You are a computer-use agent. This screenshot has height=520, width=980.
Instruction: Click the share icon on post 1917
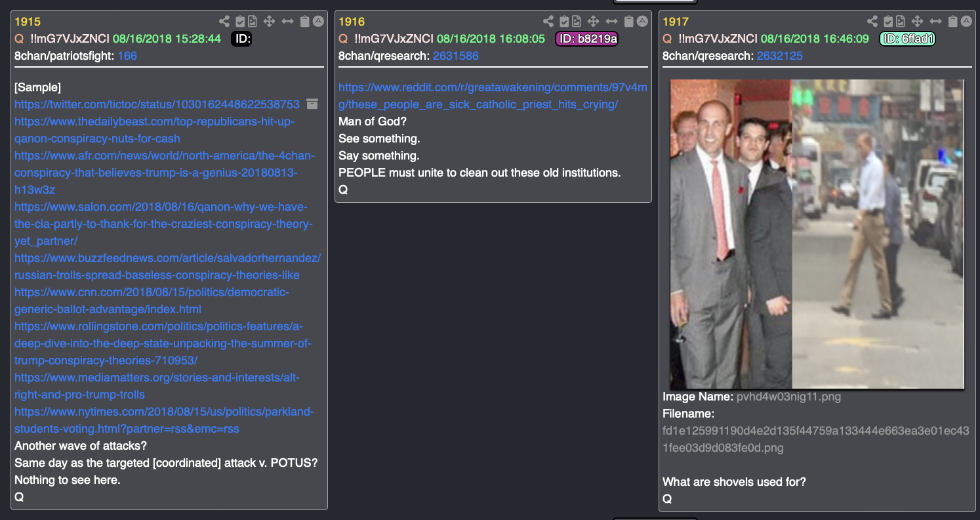[872, 22]
